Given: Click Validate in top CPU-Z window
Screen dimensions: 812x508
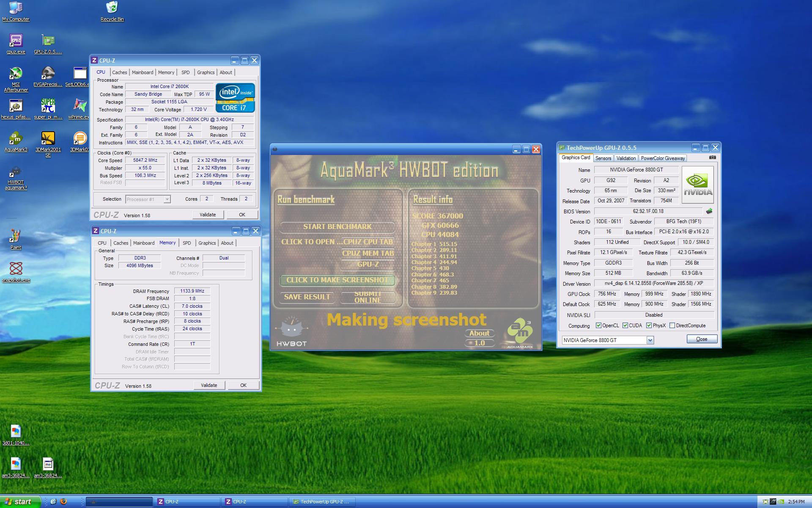Looking at the screenshot, I should (x=207, y=215).
